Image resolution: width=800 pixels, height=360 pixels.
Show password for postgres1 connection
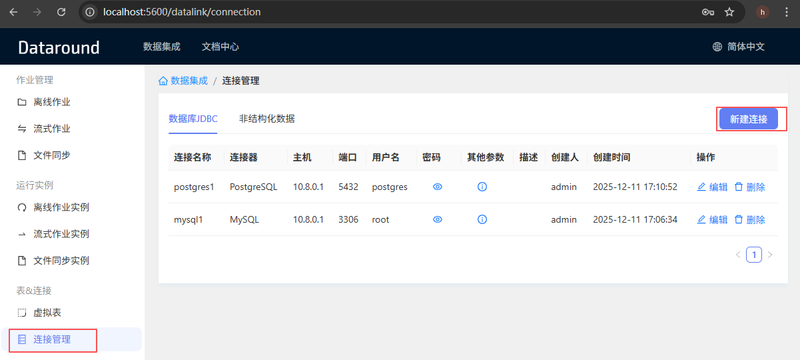pyautogui.click(x=437, y=187)
